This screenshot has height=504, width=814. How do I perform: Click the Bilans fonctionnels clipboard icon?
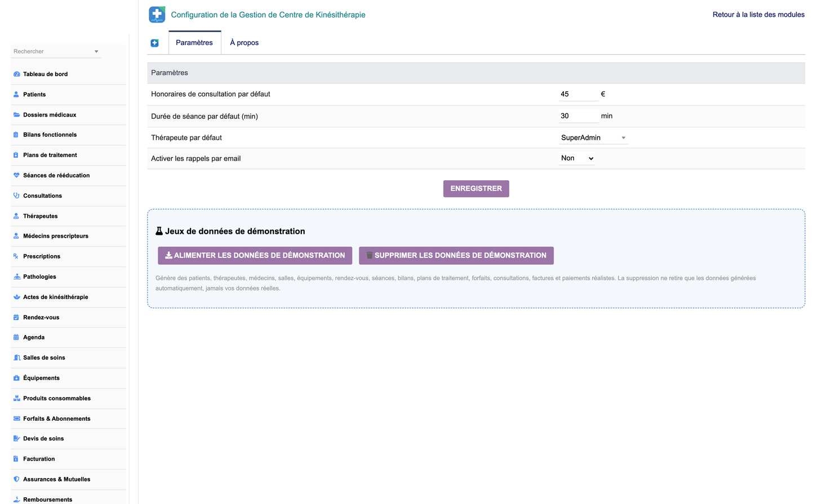tap(16, 135)
